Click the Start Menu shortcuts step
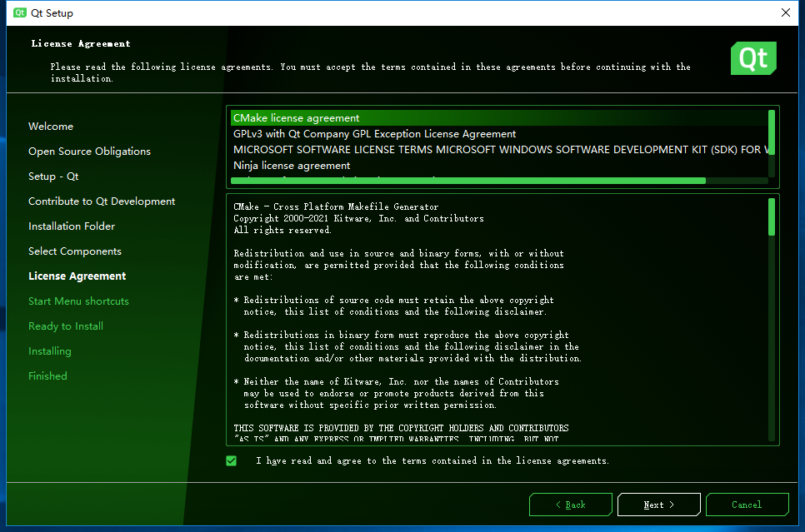The image size is (805, 532). point(78,301)
